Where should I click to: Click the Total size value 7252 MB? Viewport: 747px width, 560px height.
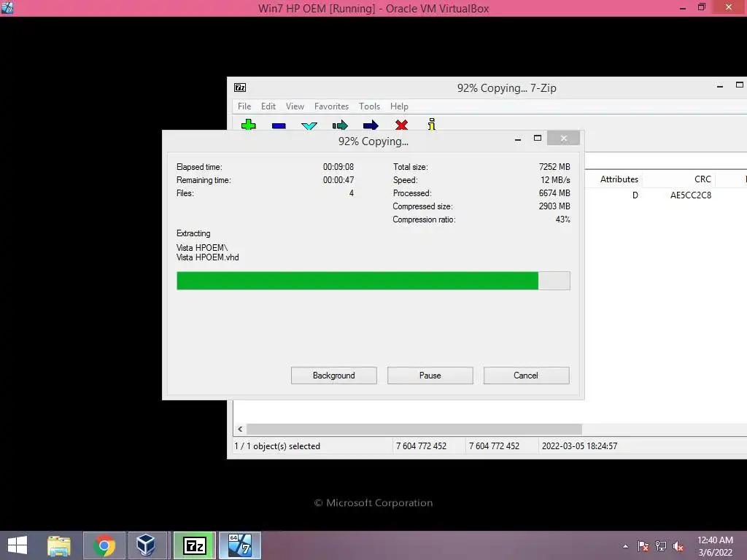tap(554, 167)
